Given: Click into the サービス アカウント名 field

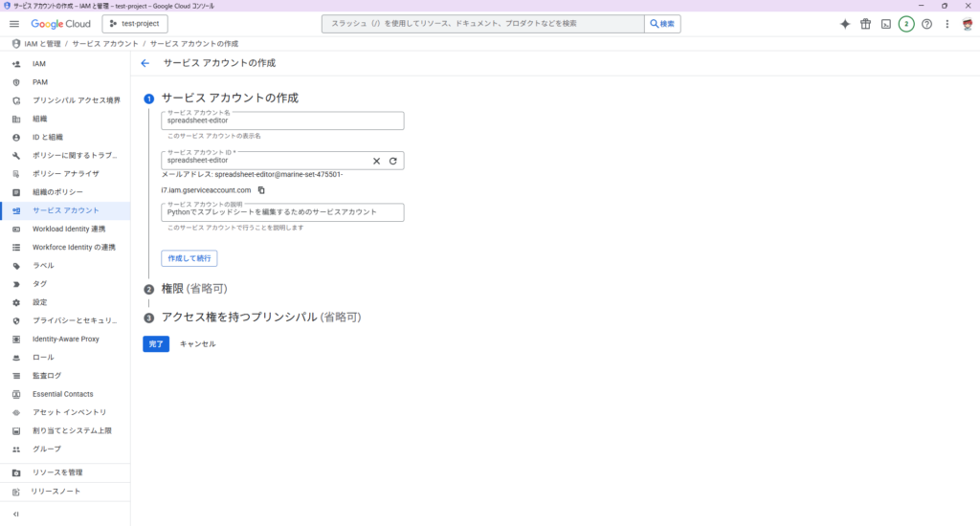Looking at the screenshot, I should 282,121.
